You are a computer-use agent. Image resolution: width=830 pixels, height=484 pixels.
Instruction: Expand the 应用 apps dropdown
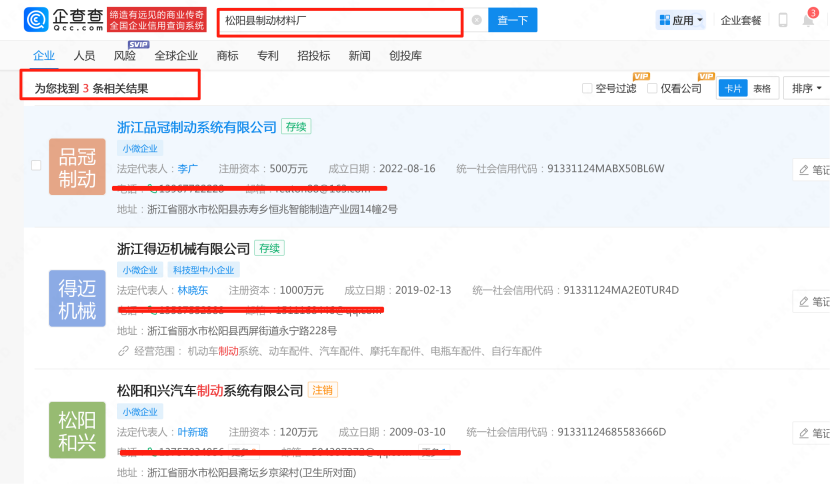tap(681, 20)
